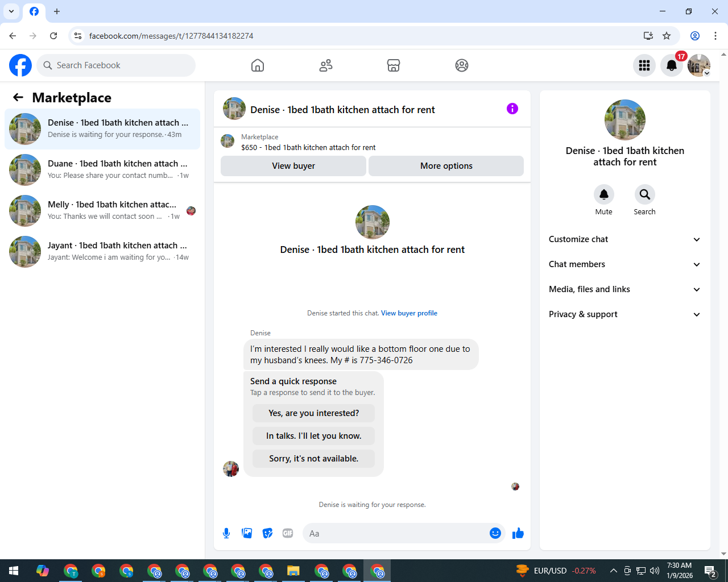This screenshot has height=582, width=728.
Task: Expand Media, files and links section
Action: tap(625, 289)
